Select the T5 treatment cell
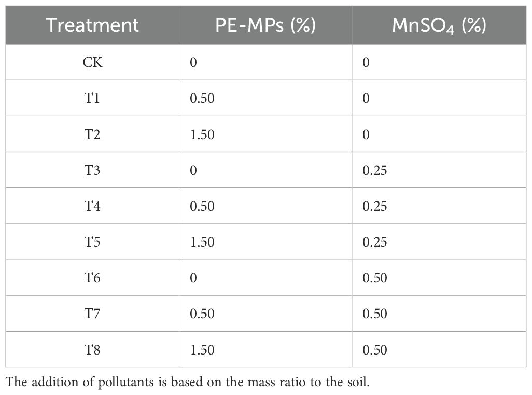The width and height of the screenshot is (532, 395). coord(92,242)
